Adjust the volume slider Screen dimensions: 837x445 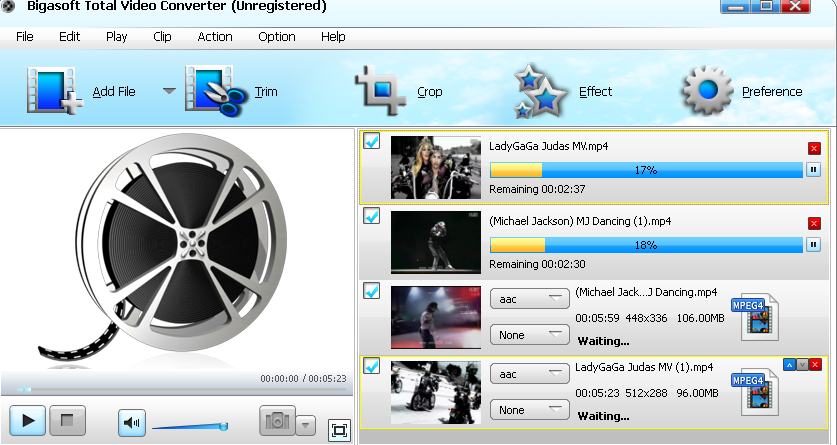point(190,426)
